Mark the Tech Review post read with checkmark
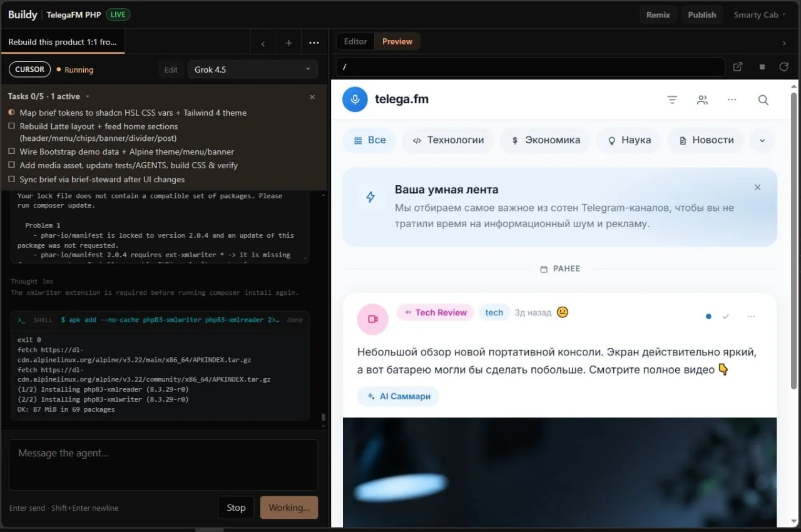Viewport: 801px width, 532px height. (x=726, y=317)
